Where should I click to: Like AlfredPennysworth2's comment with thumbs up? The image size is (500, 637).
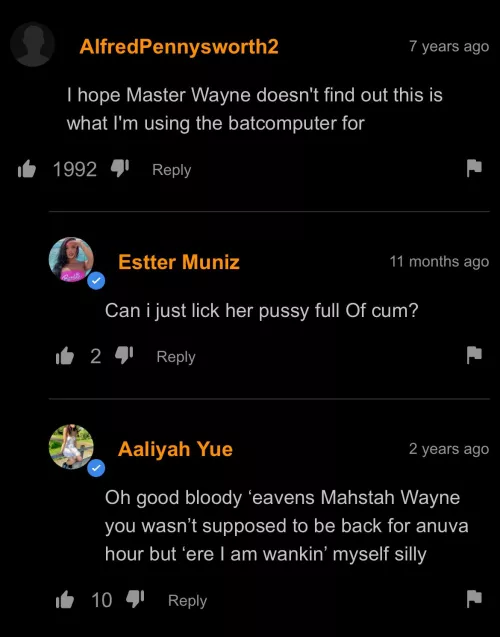pos(27,169)
